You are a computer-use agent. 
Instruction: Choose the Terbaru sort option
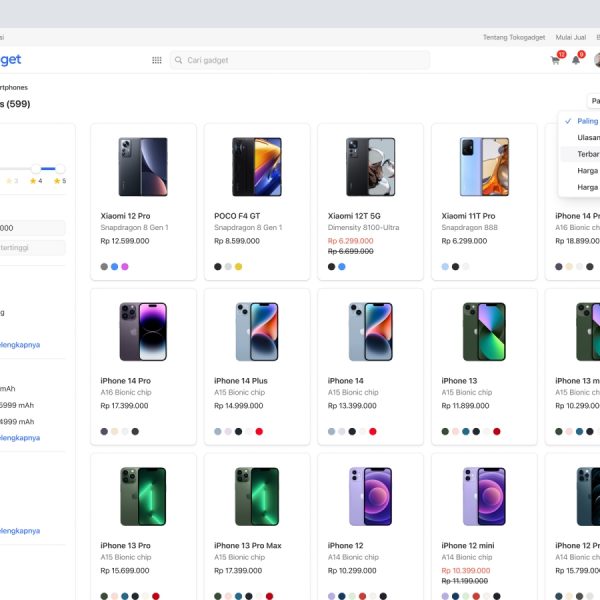click(580, 154)
